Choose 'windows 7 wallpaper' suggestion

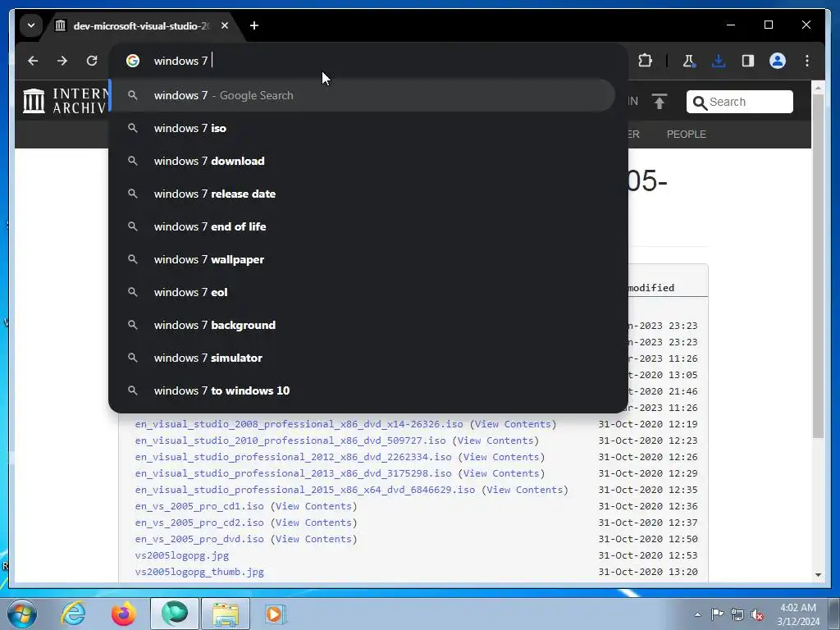pyautogui.click(x=362, y=259)
